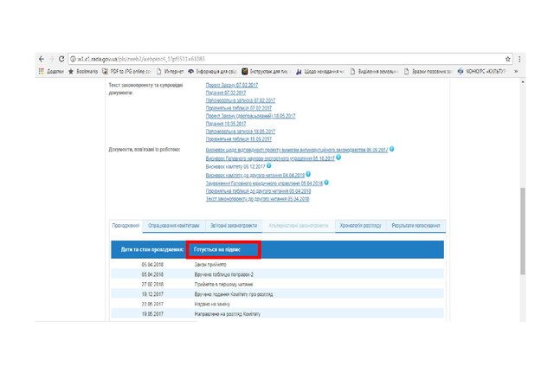Open link Подання 07.02.2017
The height and width of the screenshot is (392, 554).
click(226, 93)
